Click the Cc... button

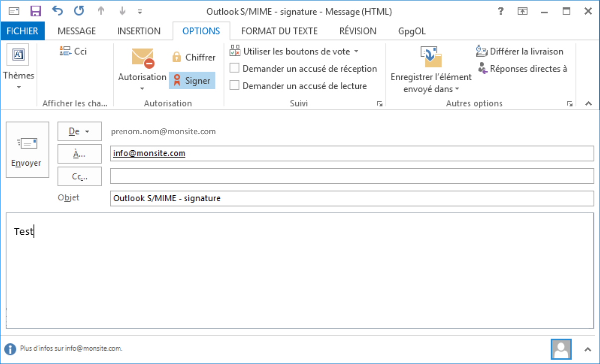[80, 176]
